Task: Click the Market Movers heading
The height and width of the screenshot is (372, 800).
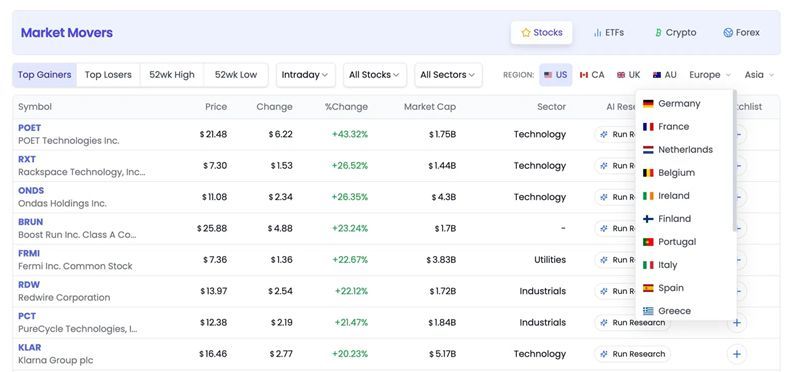Action: [67, 33]
